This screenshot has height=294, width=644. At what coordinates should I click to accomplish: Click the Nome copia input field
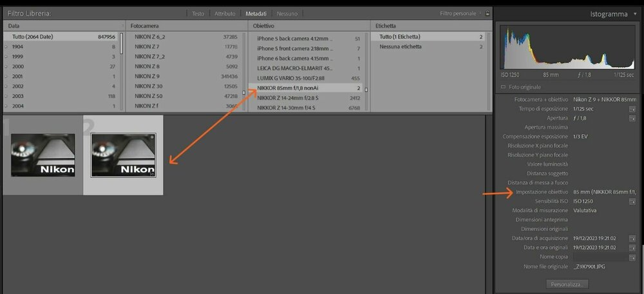coord(600,257)
